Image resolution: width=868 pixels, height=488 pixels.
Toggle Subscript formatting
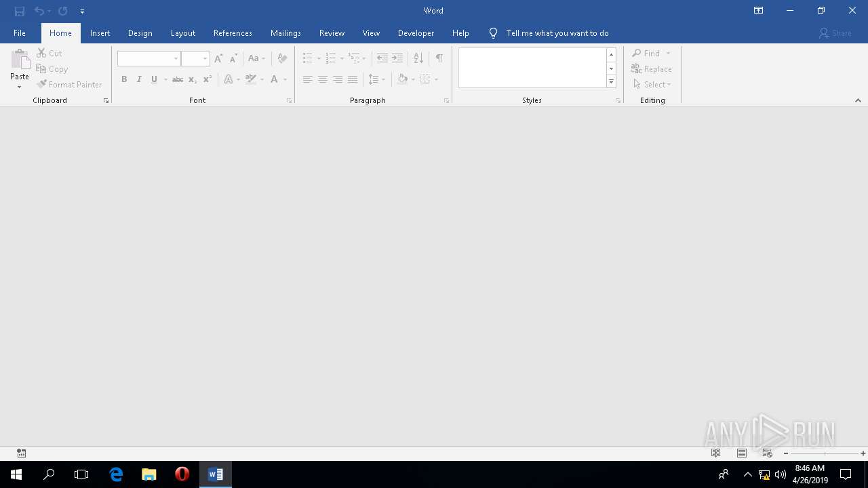(193, 79)
